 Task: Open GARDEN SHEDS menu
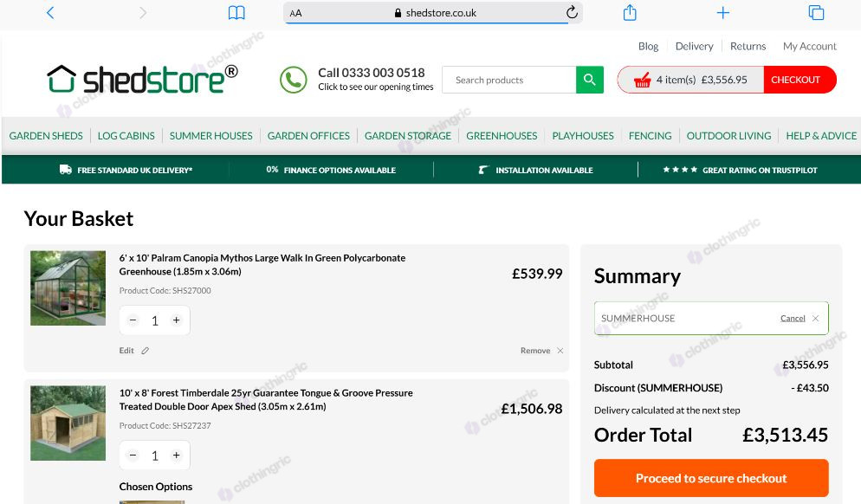point(46,136)
